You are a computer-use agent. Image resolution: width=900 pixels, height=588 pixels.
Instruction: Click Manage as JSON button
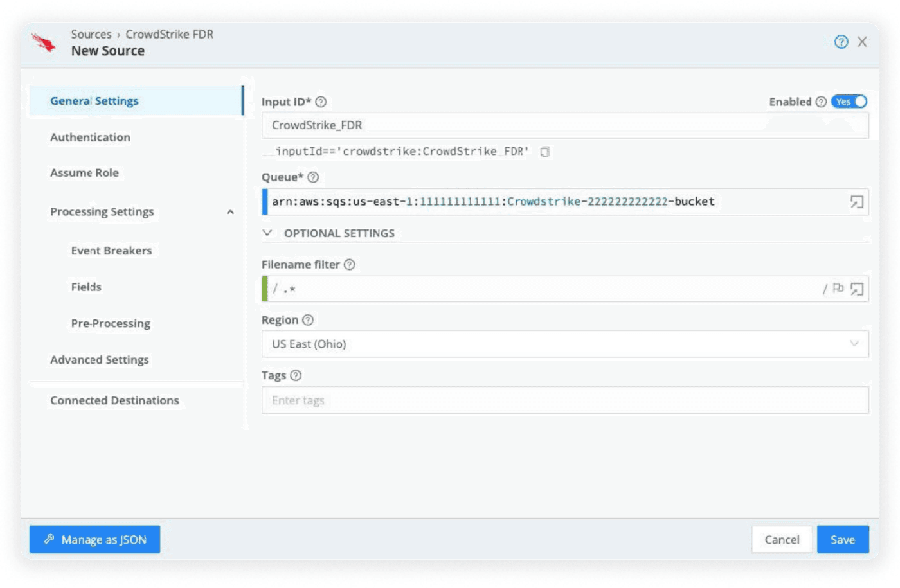[x=94, y=540]
